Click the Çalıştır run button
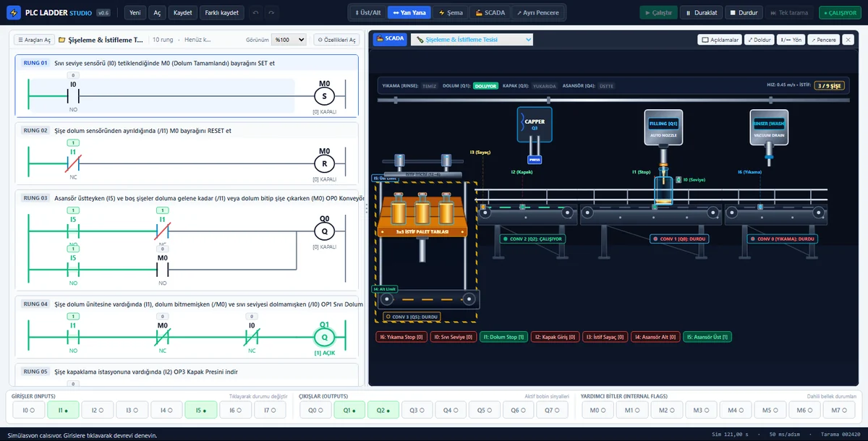868x441 pixels. tap(658, 13)
